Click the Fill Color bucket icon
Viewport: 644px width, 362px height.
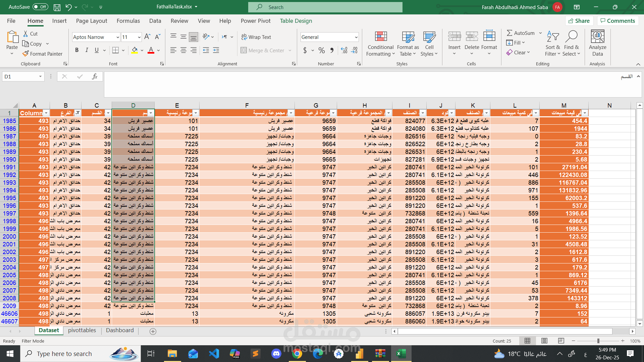[x=135, y=50]
